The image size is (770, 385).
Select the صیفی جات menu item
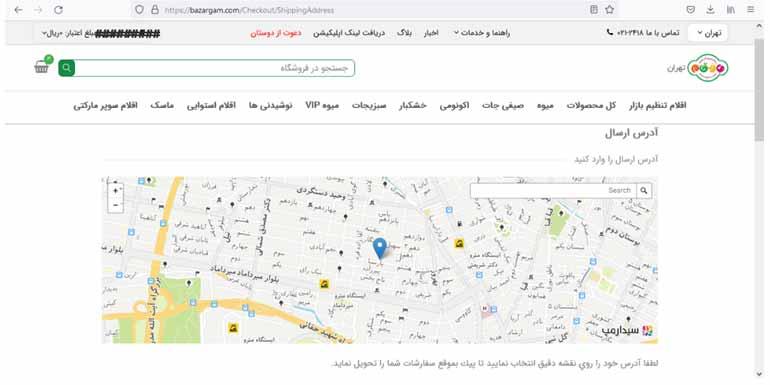pos(503,106)
